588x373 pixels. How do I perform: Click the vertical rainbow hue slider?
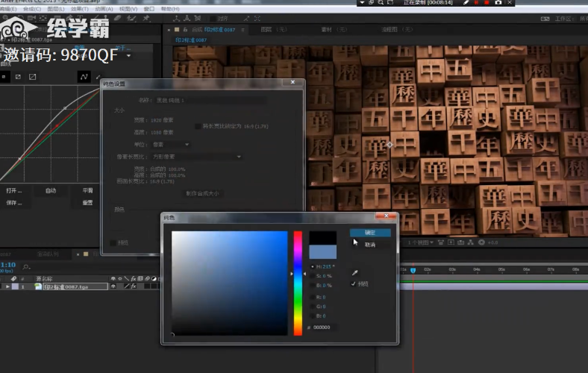coord(298,282)
